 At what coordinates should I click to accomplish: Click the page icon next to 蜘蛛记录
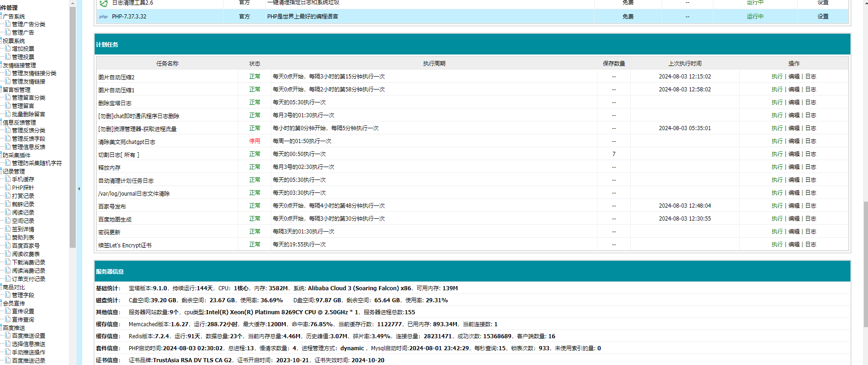coord(8,204)
